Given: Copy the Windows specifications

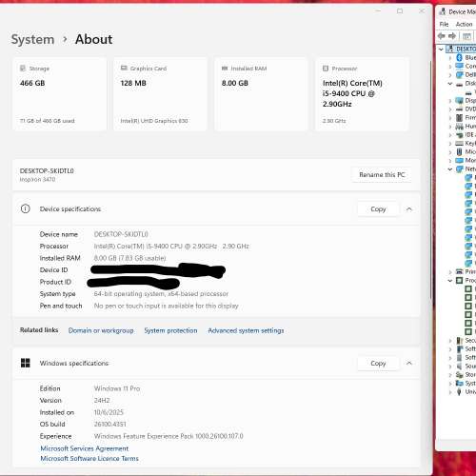Looking at the screenshot, I should (378, 363).
